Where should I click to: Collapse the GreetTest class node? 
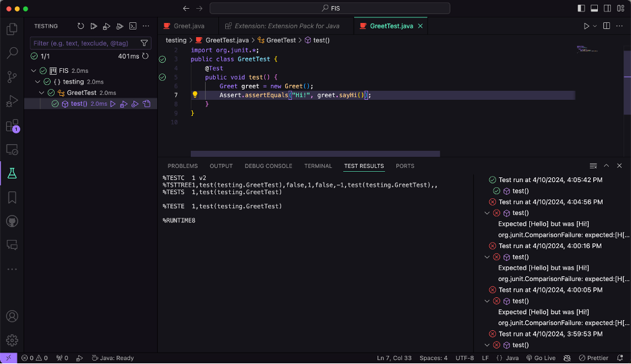42,93
